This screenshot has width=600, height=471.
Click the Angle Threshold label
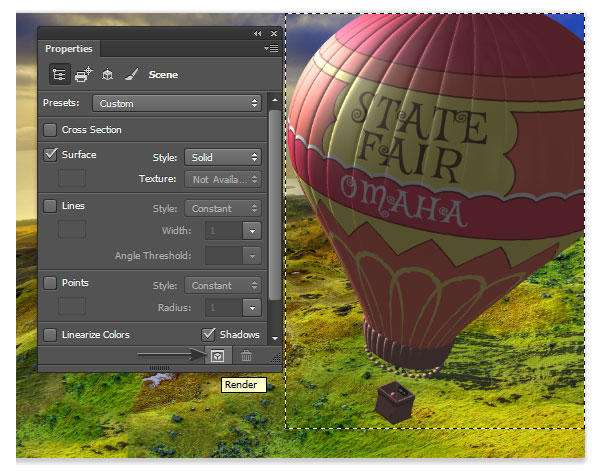coord(153,256)
